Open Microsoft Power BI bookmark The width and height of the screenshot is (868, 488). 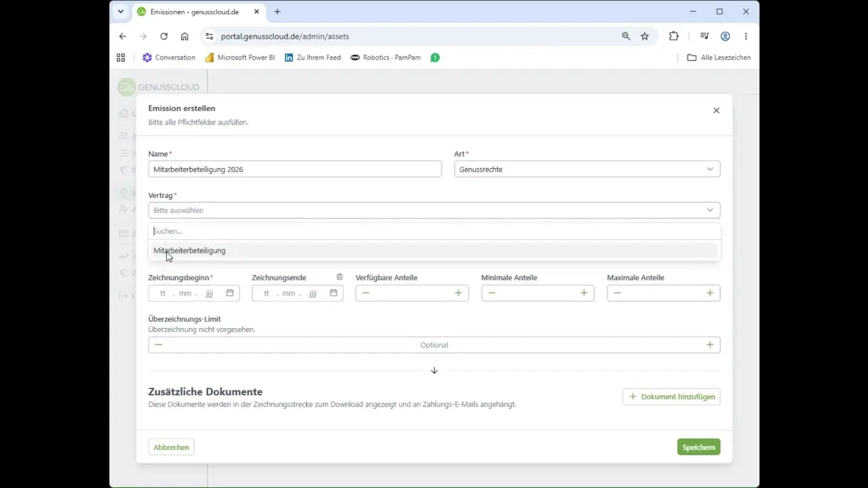tap(240, 58)
